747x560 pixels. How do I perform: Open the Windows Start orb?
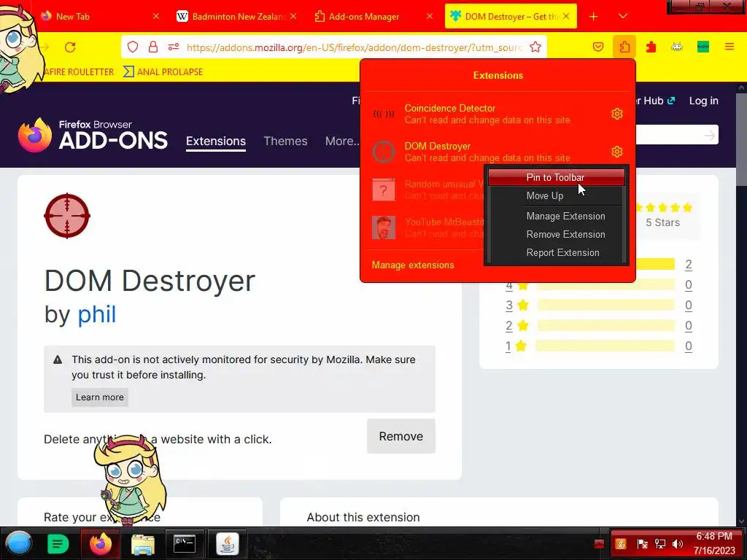18,543
